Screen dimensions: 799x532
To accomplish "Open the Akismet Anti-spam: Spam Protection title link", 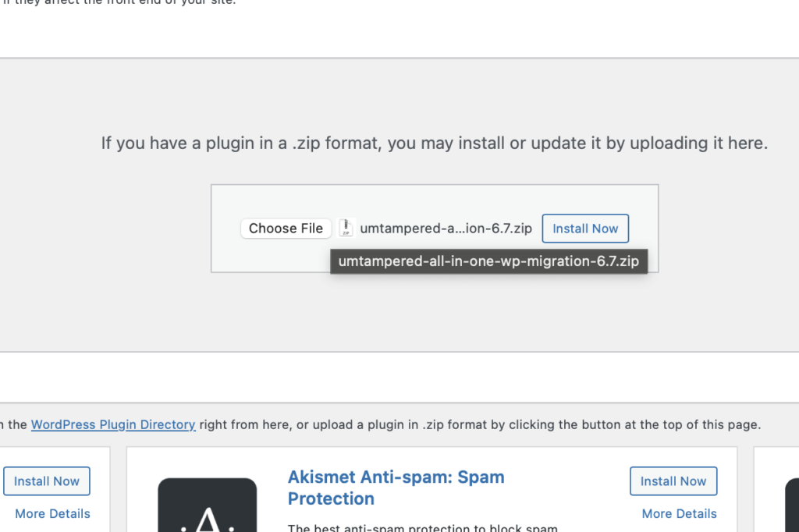I will [x=396, y=488].
